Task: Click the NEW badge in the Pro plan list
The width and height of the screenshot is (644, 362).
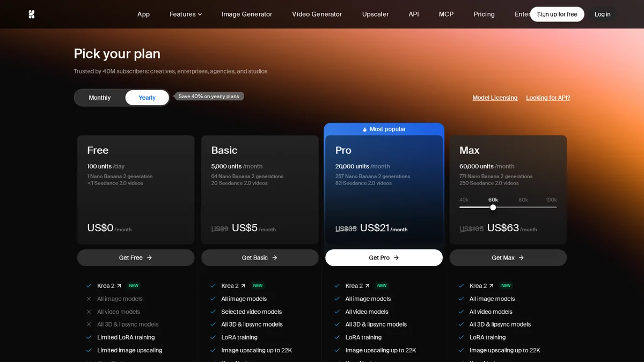Action: [x=382, y=286]
